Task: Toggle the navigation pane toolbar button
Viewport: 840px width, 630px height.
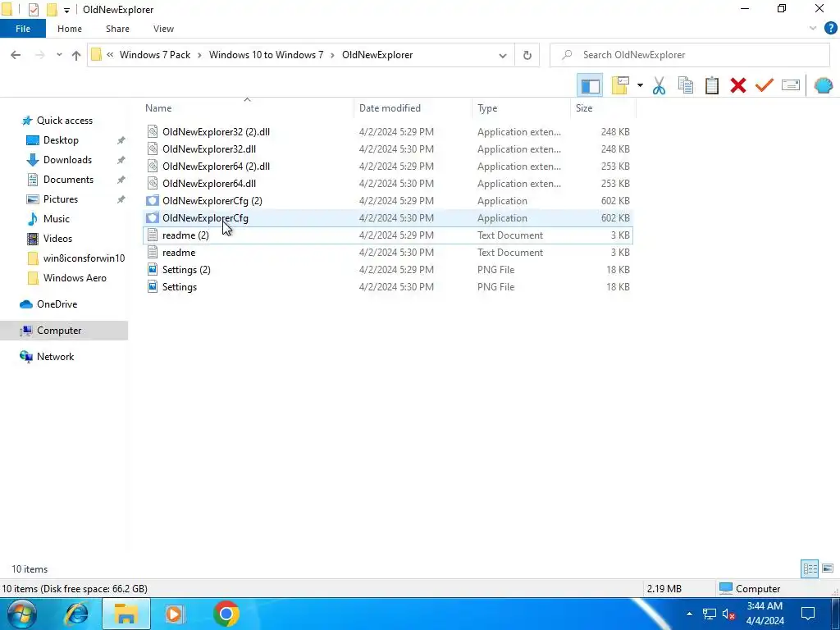Action: [590, 85]
